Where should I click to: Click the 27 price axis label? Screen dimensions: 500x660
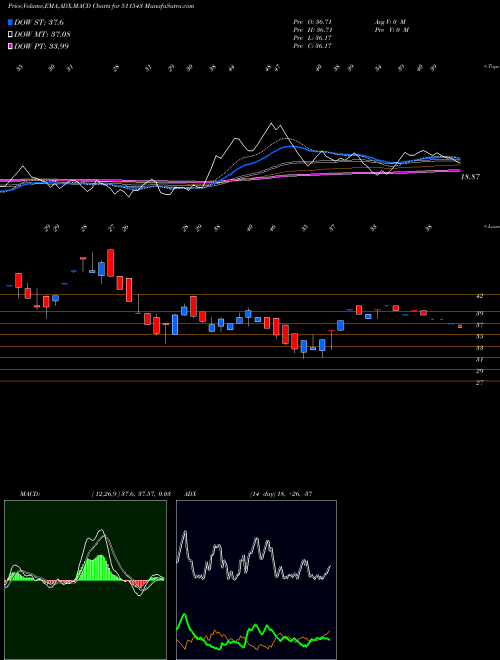pos(479,383)
